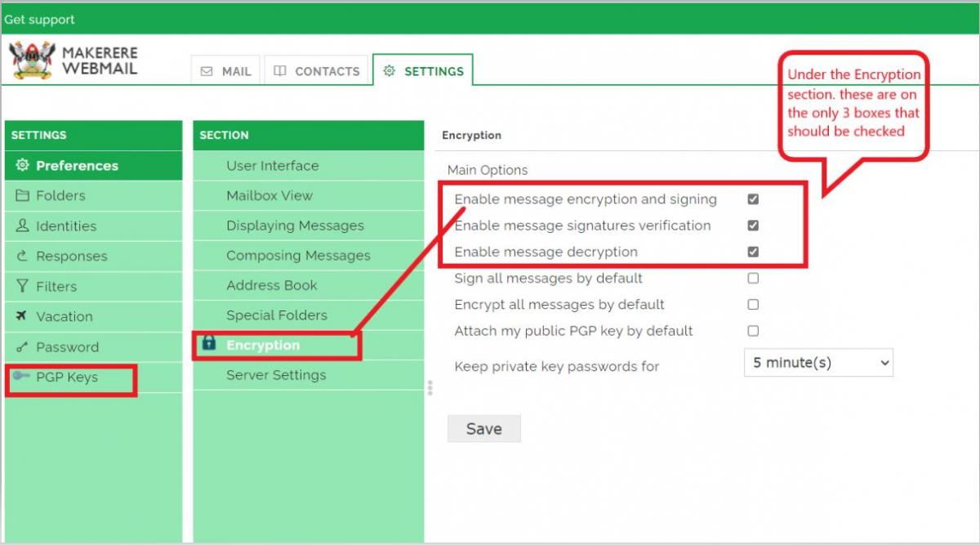980x545 pixels.
Task: Click the Encryption panel heading
Action: pos(471,135)
